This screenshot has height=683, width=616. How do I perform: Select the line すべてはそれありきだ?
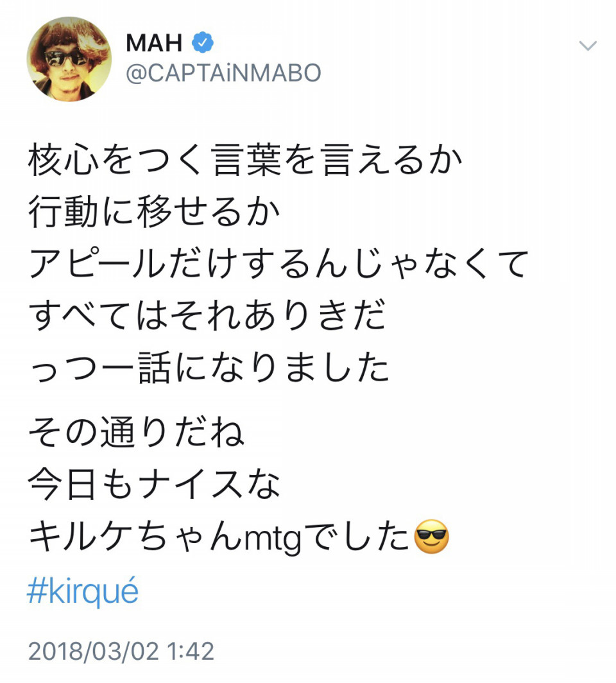[207, 315]
